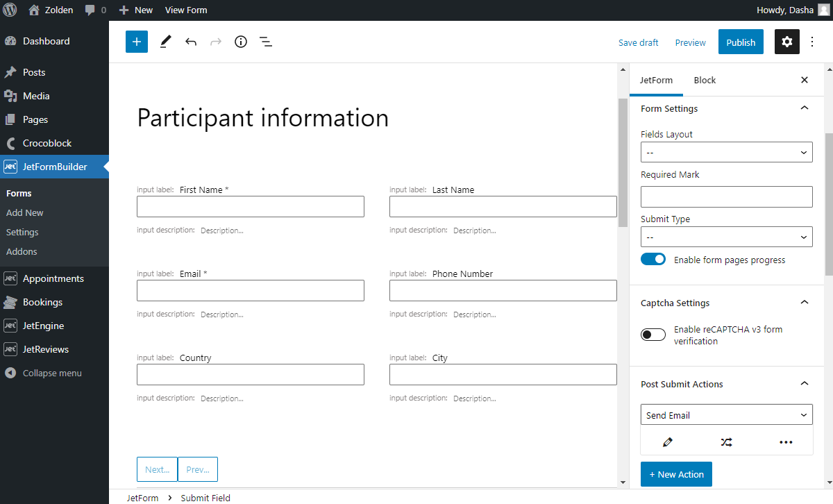Click the undo arrow icon
The width and height of the screenshot is (833, 504).
[x=191, y=42]
